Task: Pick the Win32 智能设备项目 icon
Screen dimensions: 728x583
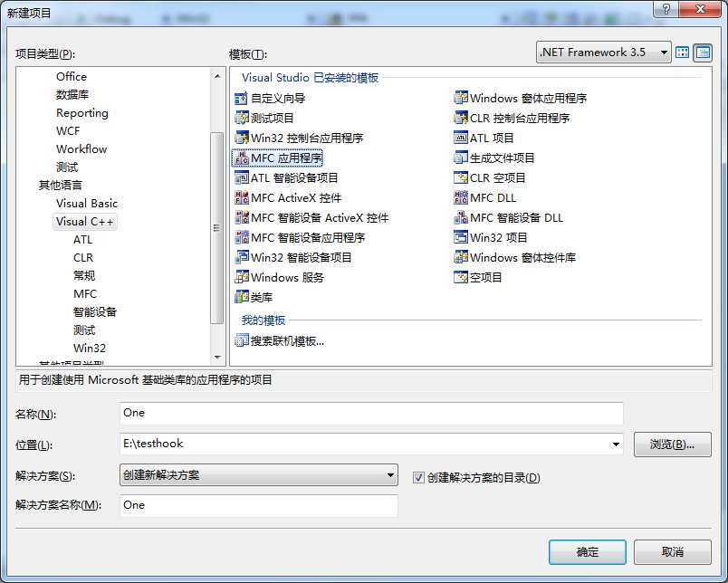Action: 242,257
